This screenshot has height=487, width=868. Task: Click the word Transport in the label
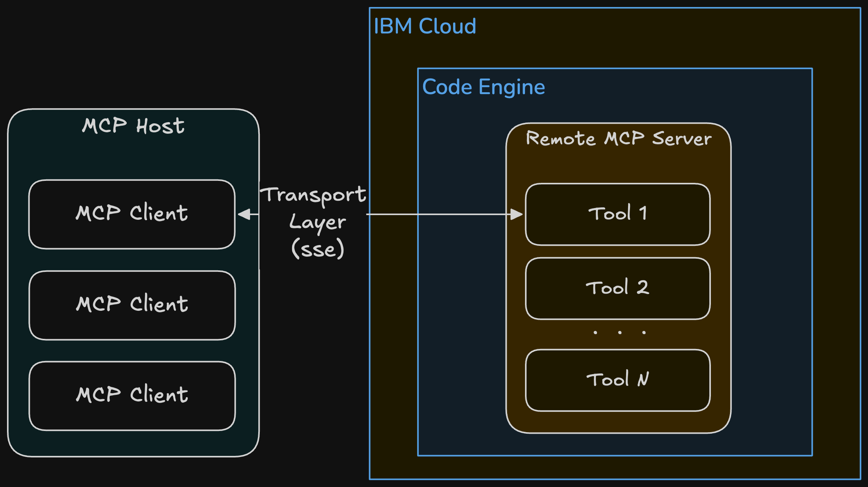point(313,194)
